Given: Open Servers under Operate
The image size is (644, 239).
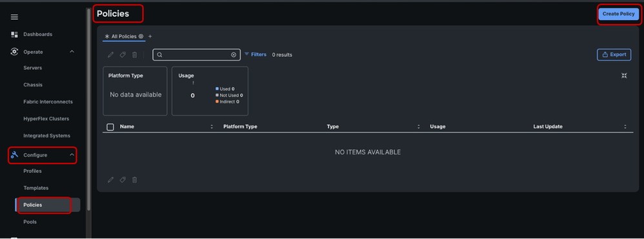Looking at the screenshot, I should pyautogui.click(x=32, y=68).
